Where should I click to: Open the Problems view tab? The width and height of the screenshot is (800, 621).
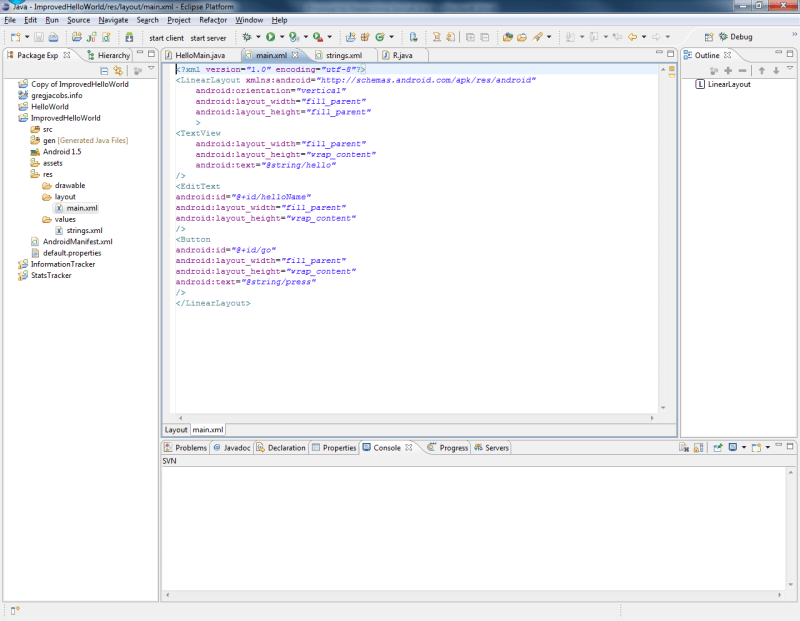click(185, 448)
